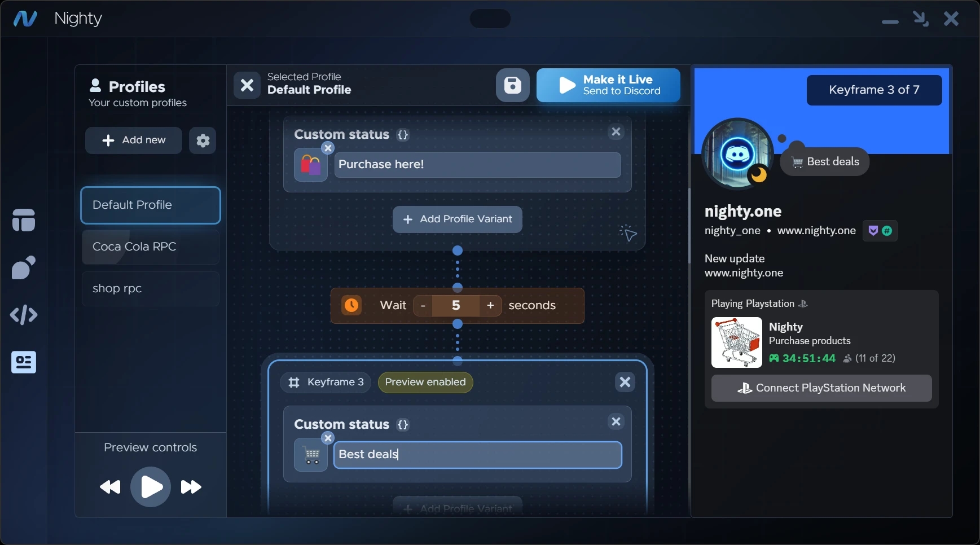Remove emoji from Best deals status
This screenshot has height=545, width=980.
point(328,438)
